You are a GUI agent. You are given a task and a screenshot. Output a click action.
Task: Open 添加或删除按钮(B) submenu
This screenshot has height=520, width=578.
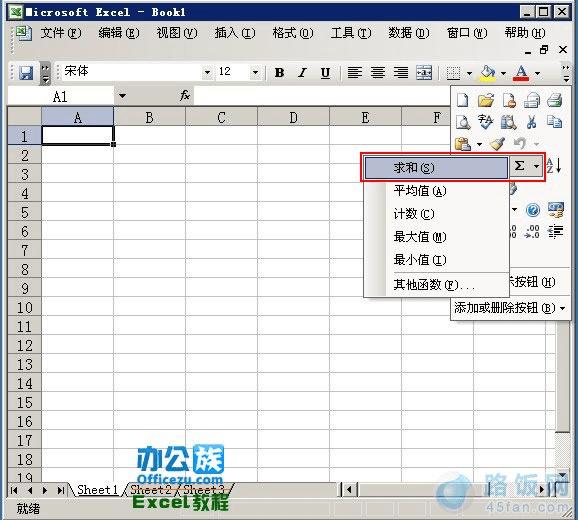(x=510, y=308)
